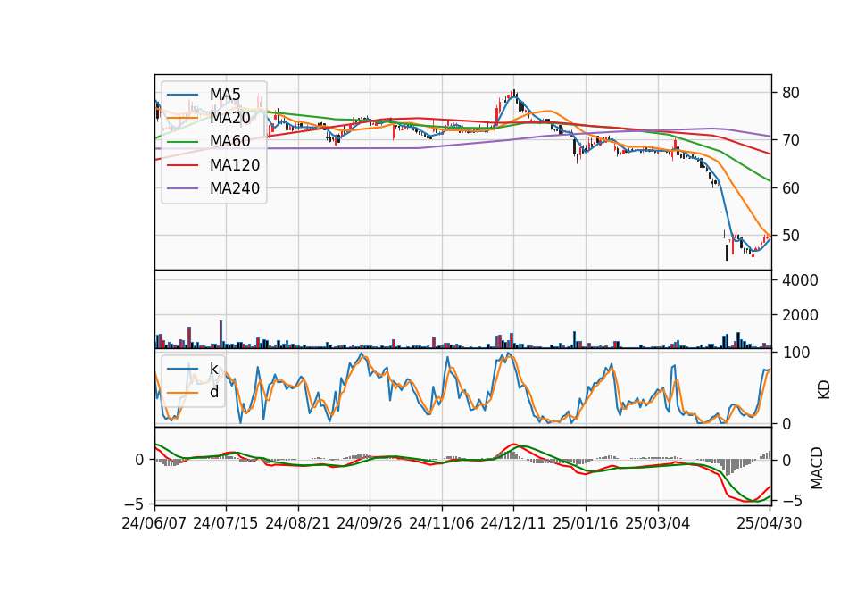This screenshot has height=616, width=857.
Task: Click the price axis value 80
Action: 791,93
